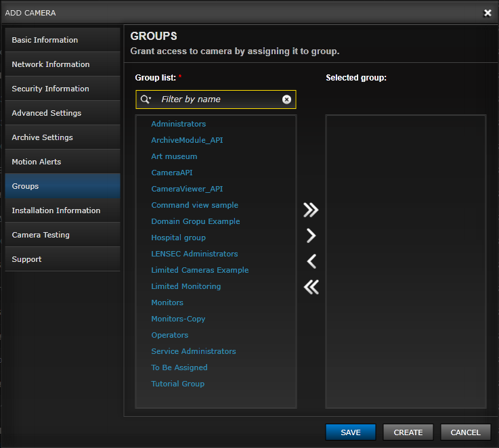The width and height of the screenshot is (499, 448).
Task: Click the SAVE button
Action: point(350,432)
